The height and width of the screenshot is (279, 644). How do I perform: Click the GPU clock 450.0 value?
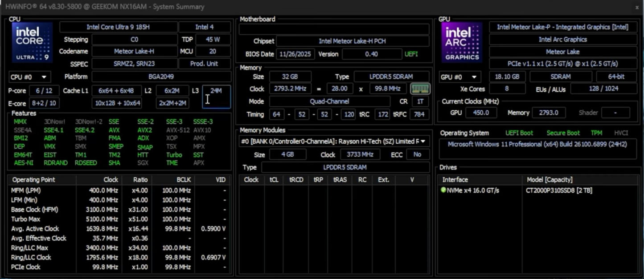pyautogui.click(x=481, y=113)
